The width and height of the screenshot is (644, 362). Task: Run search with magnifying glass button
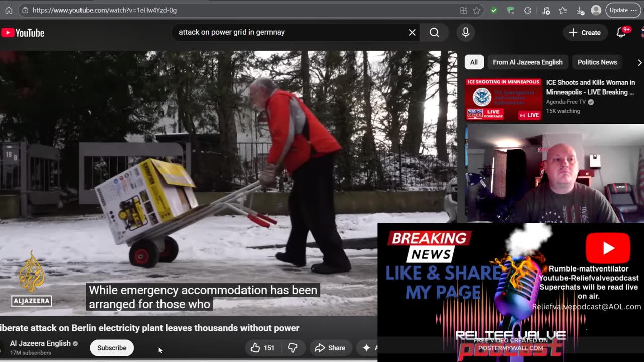coord(434,32)
